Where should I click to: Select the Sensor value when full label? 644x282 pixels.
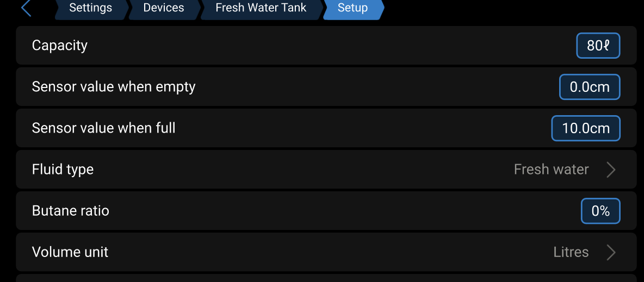tap(104, 128)
